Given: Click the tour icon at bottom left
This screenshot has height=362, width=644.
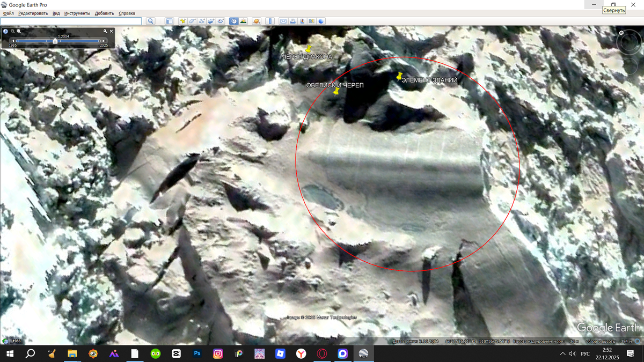Looking at the screenshot, I should point(5,341).
